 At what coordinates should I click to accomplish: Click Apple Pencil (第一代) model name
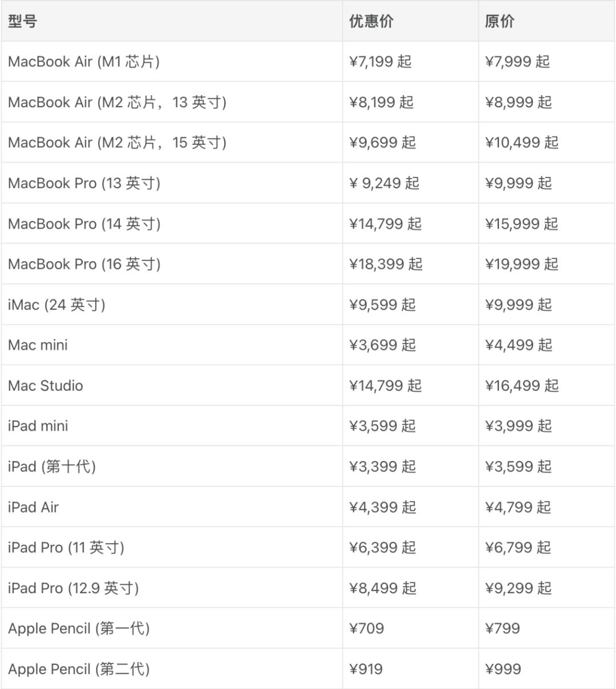pos(79,629)
